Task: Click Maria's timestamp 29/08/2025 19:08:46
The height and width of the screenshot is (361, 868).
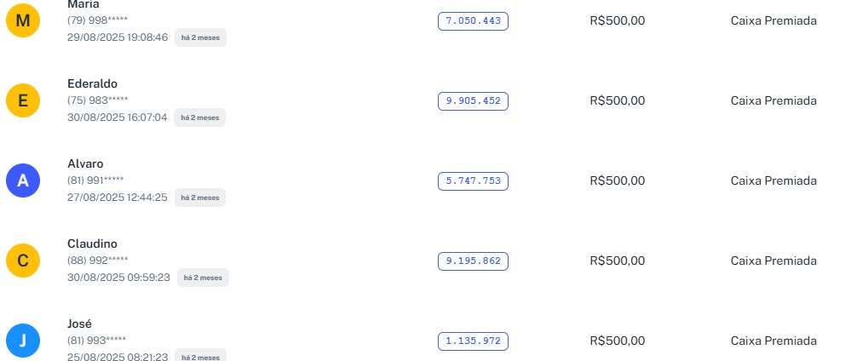Action: [x=118, y=37]
